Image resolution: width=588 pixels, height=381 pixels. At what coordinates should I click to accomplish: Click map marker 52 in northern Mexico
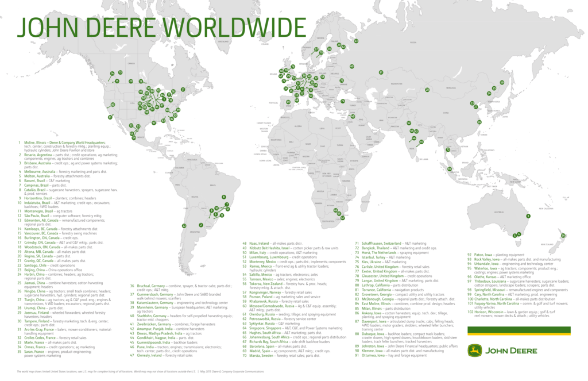pos(131,125)
